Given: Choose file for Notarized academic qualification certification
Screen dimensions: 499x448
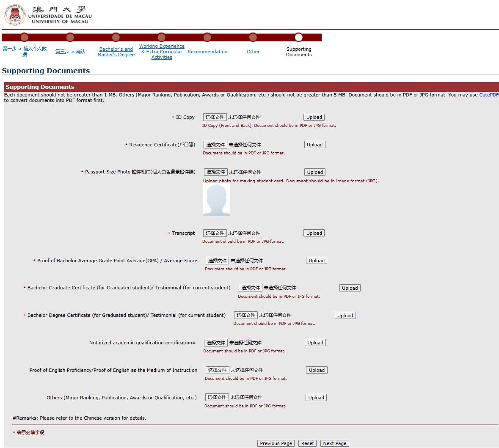Looking at the screenshot, I should (216, 343).
